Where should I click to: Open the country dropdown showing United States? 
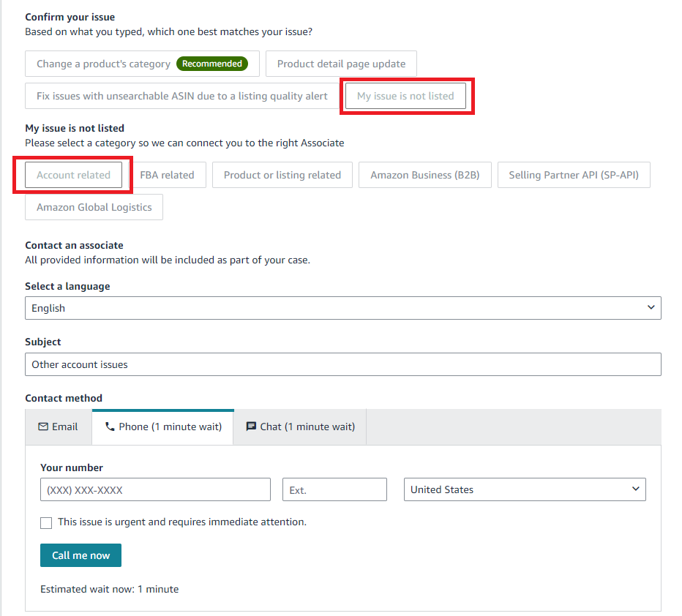point(524,489)
